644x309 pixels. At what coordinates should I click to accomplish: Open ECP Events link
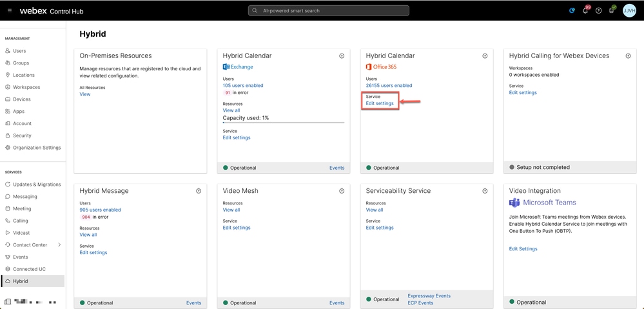click(420, 303)
